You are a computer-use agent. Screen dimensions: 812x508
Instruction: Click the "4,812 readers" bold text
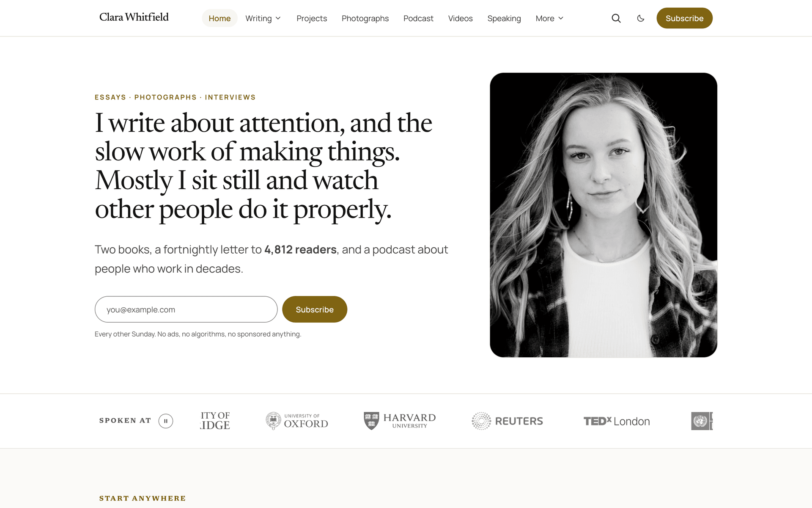[300, 250]
